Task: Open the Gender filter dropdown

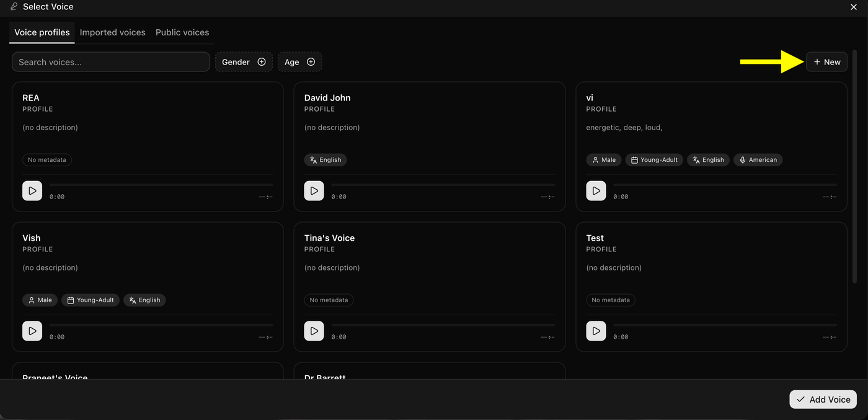Action: pos(244,62)
